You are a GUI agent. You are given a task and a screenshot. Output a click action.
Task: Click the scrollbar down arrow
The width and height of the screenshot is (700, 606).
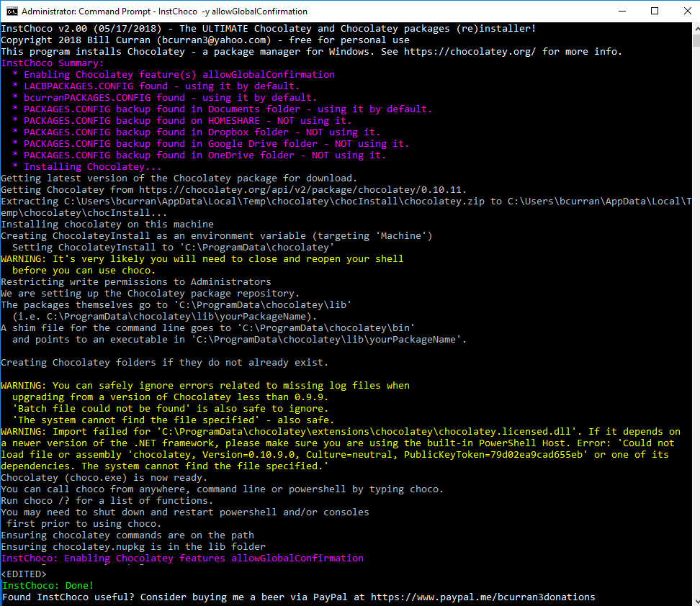point(696,601)
